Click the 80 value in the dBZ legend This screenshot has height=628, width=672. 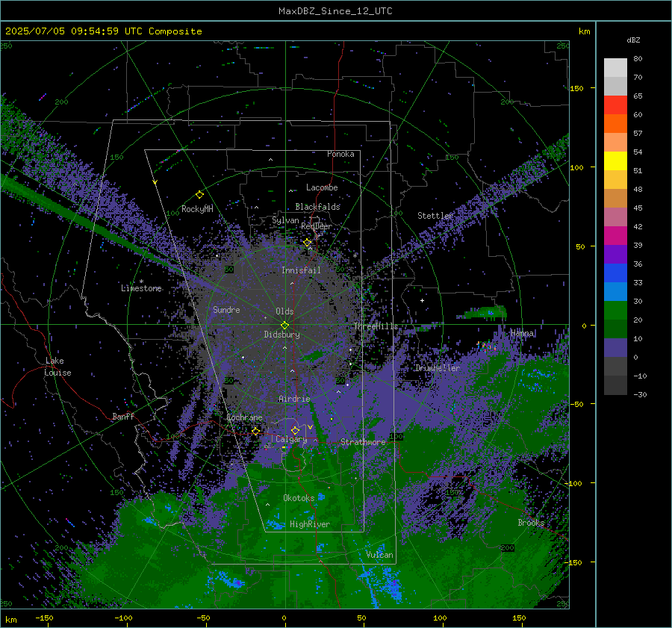pyautogui.click(x=638, y=59)
